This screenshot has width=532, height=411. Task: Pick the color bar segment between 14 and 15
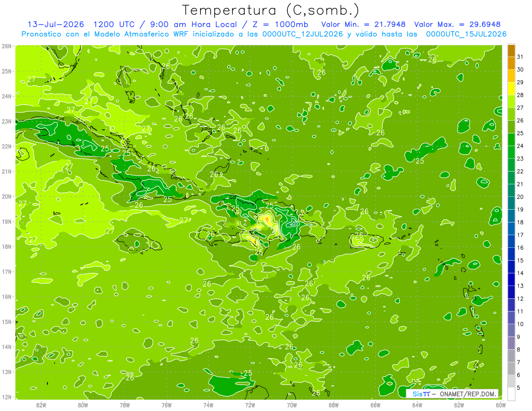click(511, 267)
